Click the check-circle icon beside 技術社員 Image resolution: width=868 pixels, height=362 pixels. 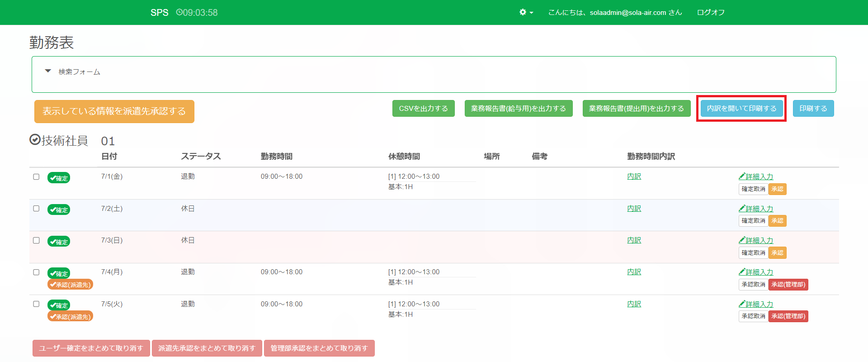(35, 140)
